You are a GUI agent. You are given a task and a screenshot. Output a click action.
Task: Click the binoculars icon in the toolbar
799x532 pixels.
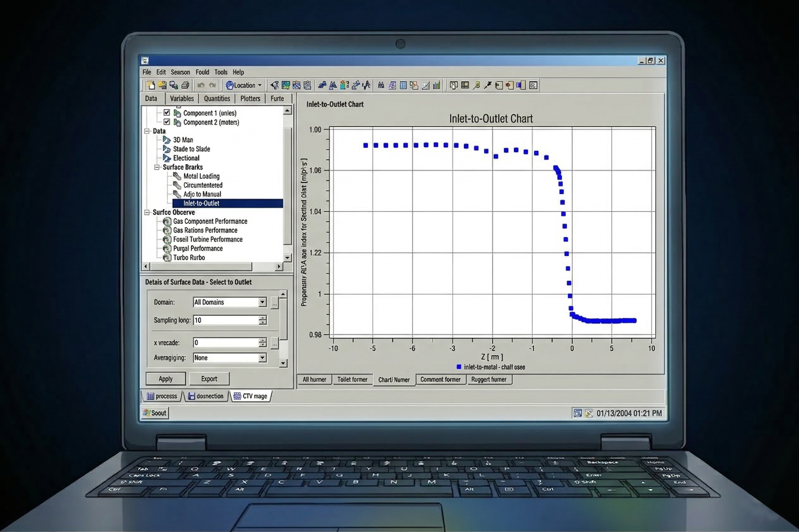coord(381,85)
